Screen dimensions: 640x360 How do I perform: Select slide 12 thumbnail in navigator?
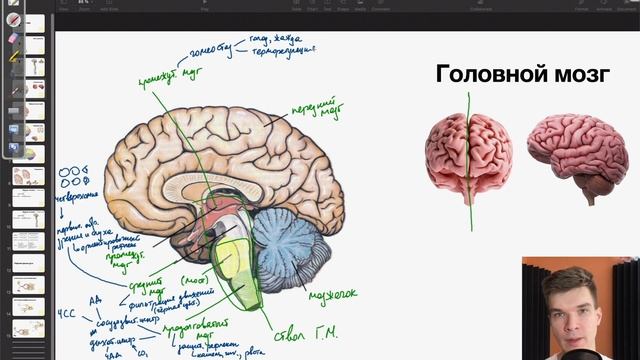[29, 264]
